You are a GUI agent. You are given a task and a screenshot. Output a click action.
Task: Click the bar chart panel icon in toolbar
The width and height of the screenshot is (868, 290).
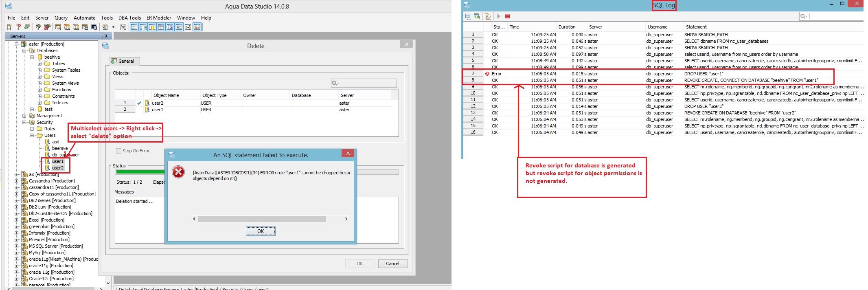(x=197, y=27)
